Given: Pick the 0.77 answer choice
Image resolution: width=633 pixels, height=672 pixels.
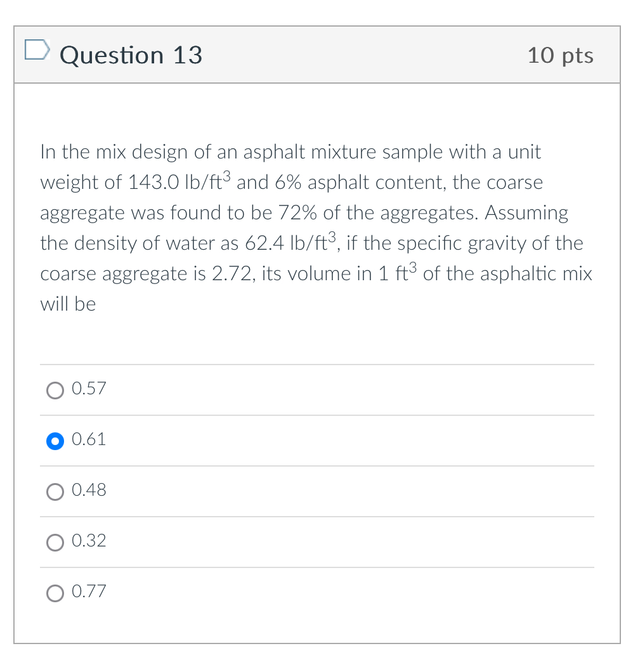Looking at the screenshot, I should coord(55,593).
